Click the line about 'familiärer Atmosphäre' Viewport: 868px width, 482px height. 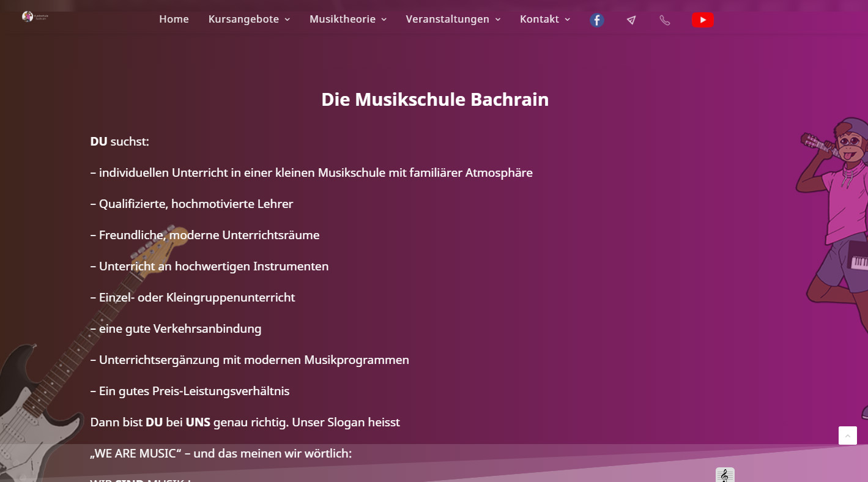[311, 172]
